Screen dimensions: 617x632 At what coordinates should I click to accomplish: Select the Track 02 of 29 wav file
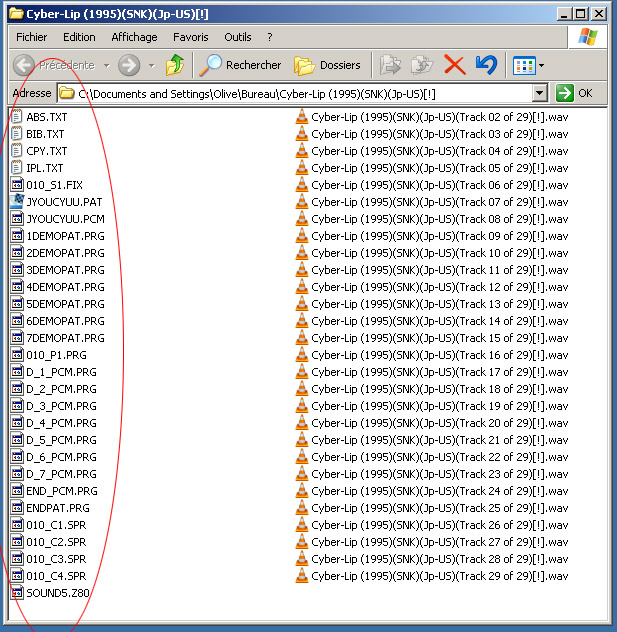(x=438, y=117)
